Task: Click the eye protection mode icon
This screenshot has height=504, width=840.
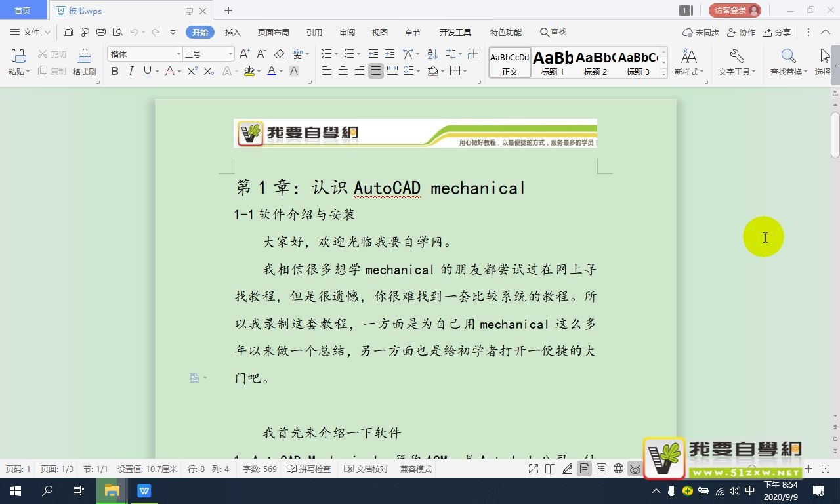Action: [635, 469]
